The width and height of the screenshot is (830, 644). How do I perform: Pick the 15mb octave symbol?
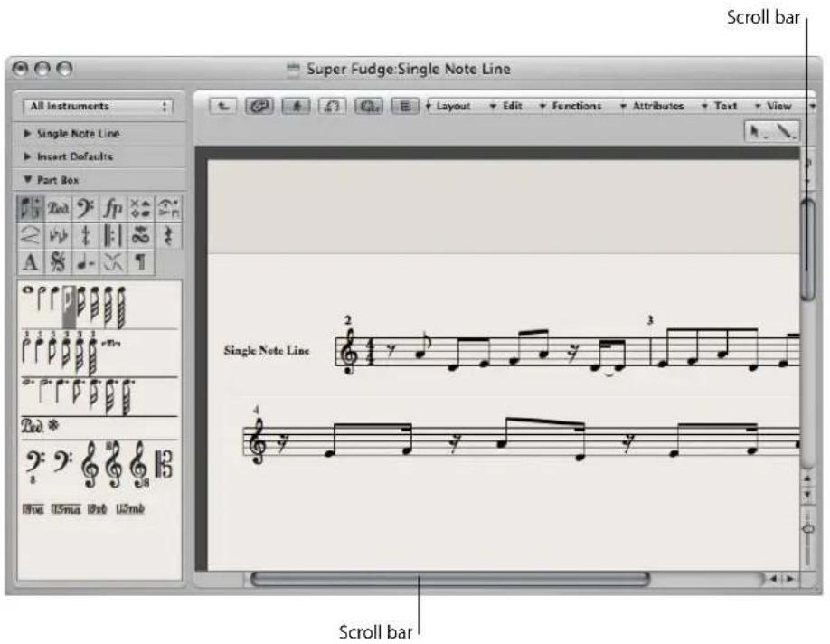pos(130,509)
